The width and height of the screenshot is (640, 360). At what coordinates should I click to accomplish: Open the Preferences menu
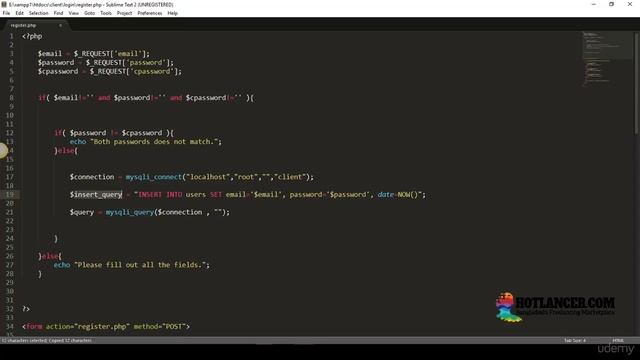point(150,13)
